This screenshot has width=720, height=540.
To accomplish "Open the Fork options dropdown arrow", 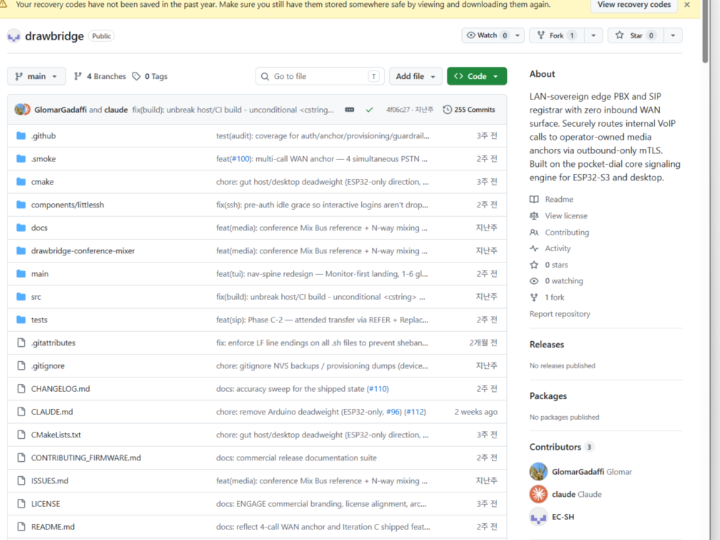I will coord(593,35).
